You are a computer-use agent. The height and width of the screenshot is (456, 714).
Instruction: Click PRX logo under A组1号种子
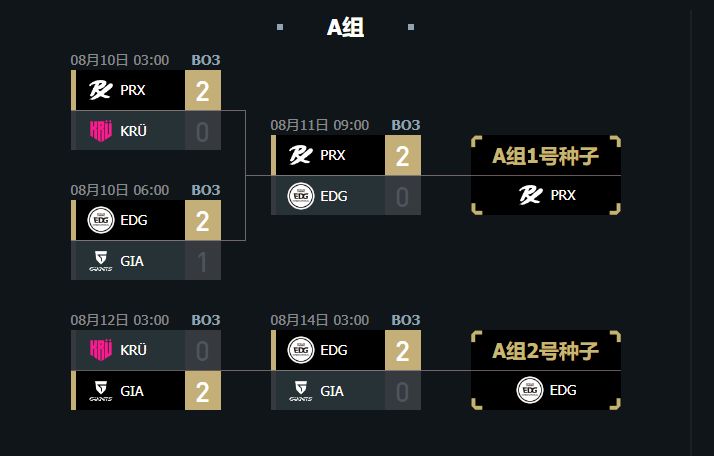[530, 195]
